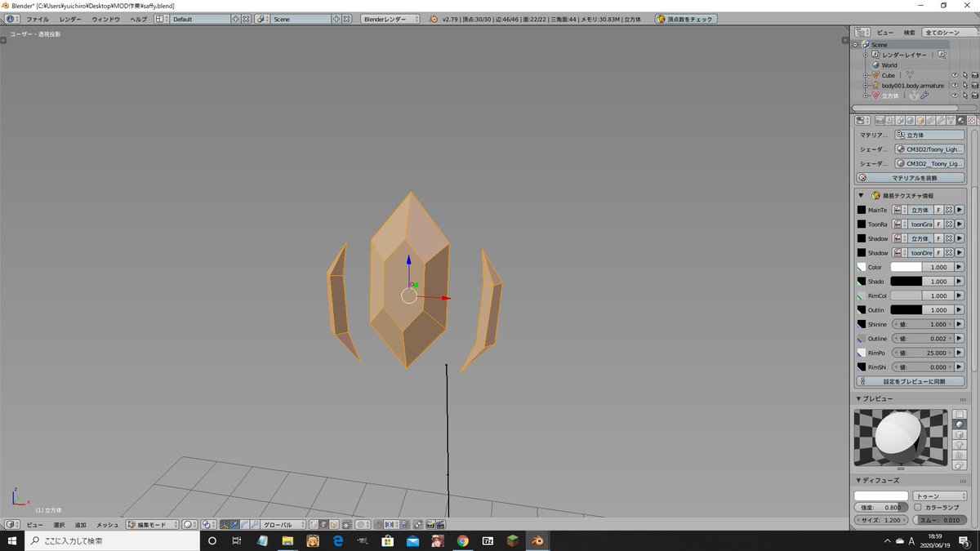Click the render OpenGL animation clapper icon
Screen dimensions: 980x551
(x=440, y=524)
